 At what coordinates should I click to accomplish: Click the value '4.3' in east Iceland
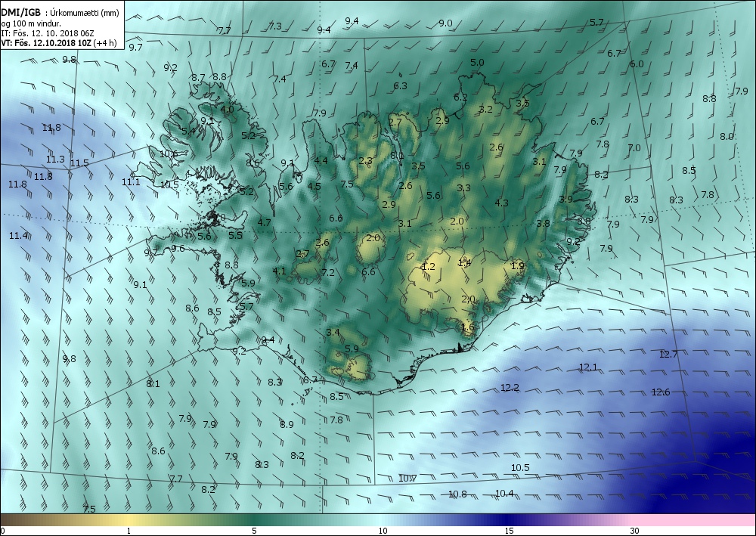(x=501, y=203)
